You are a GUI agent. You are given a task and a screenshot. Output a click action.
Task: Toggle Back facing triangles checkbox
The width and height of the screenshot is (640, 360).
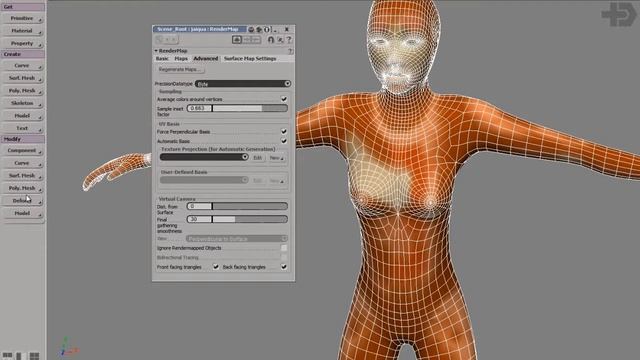284,267
